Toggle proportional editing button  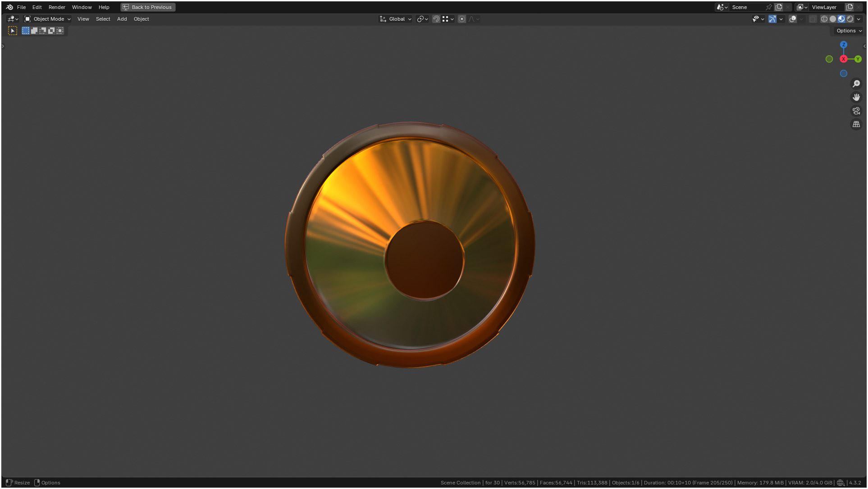click(x=462, y=19)
